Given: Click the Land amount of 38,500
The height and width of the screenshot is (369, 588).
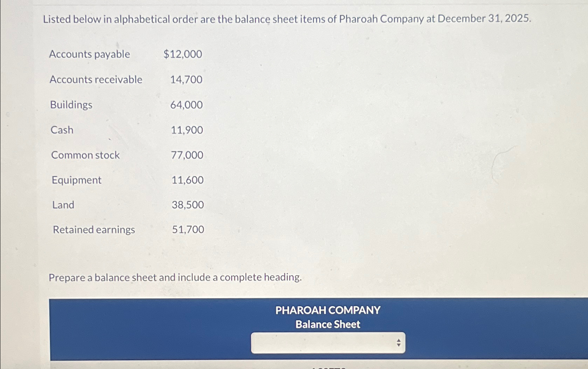Looking at the screenshot, I should 187,205.
